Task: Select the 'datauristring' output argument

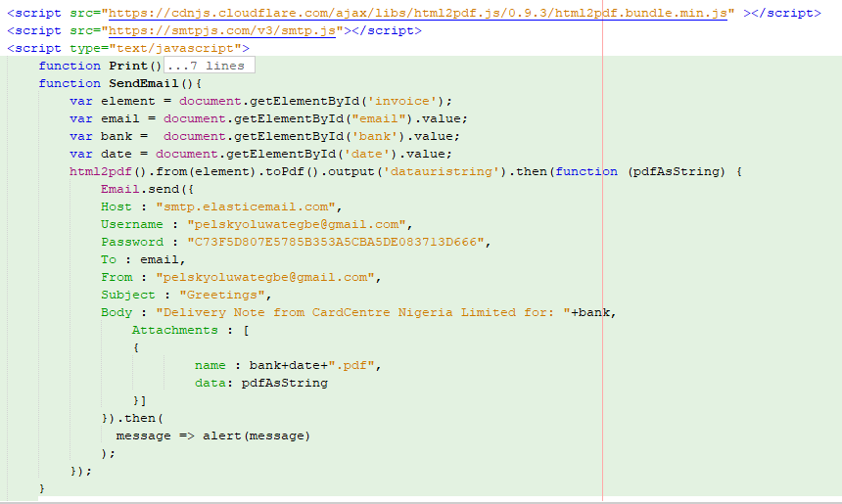Action: click(441, 172)
